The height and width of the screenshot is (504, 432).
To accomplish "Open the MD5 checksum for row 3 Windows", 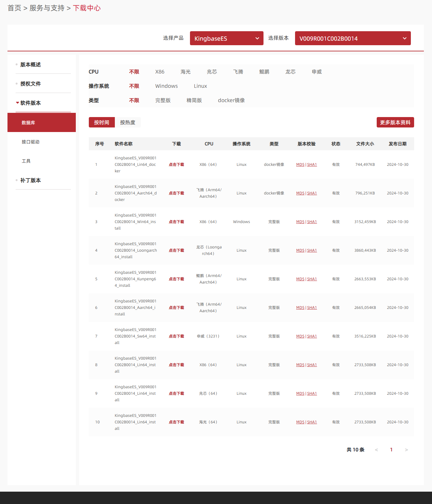I will point(300,222).
